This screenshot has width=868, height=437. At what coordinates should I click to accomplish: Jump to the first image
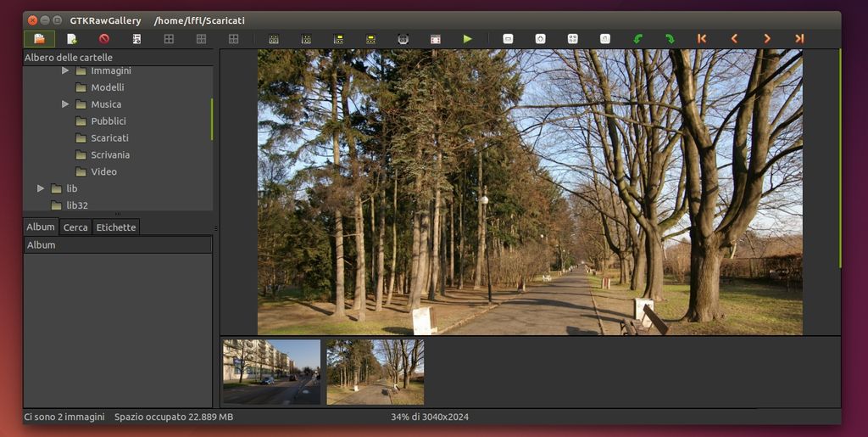click(x=702, y=39)
